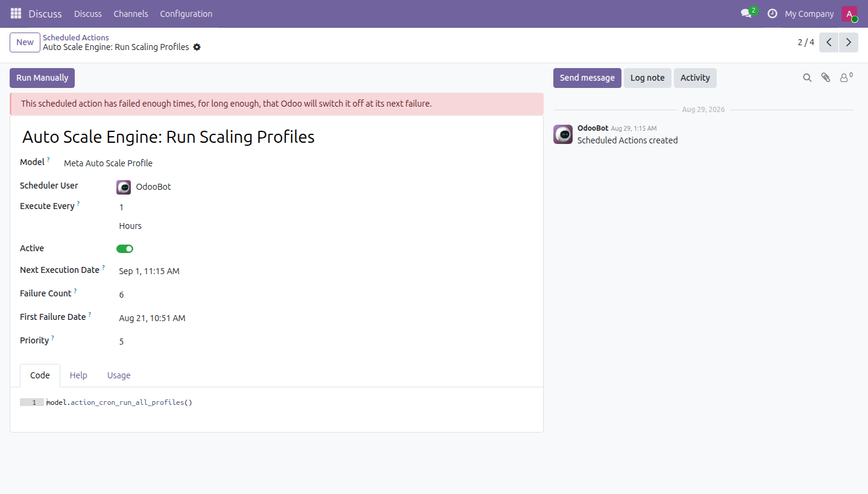The image size is (868, 494).
Task: Show help tooltip for Model field
Action: click(x=49, y=160)
